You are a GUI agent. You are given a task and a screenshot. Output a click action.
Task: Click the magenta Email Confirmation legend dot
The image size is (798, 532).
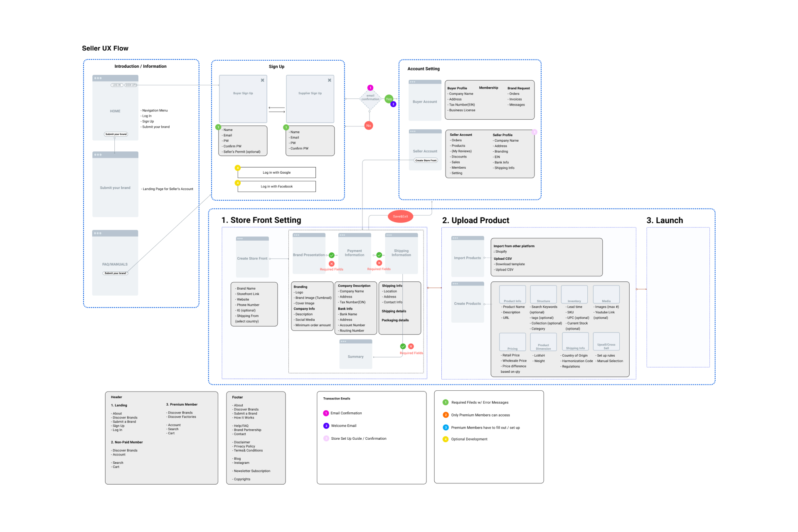[x=326, y=413]
